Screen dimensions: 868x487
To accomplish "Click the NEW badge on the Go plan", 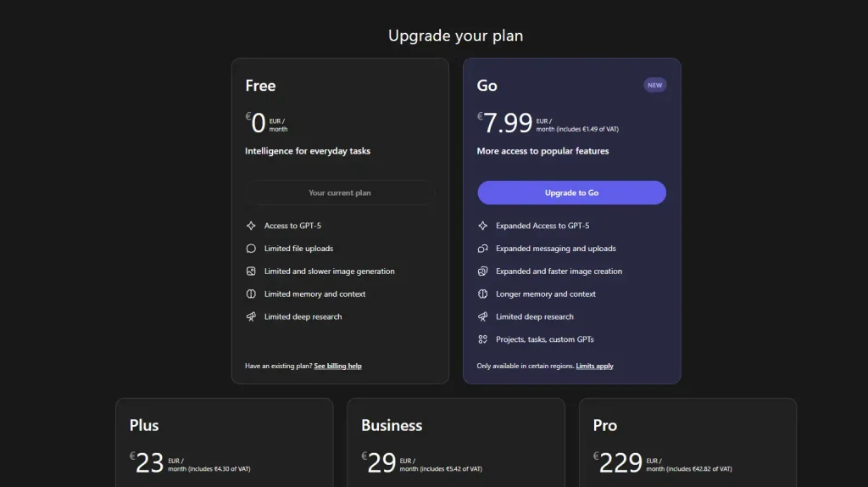I will [654, 85].
